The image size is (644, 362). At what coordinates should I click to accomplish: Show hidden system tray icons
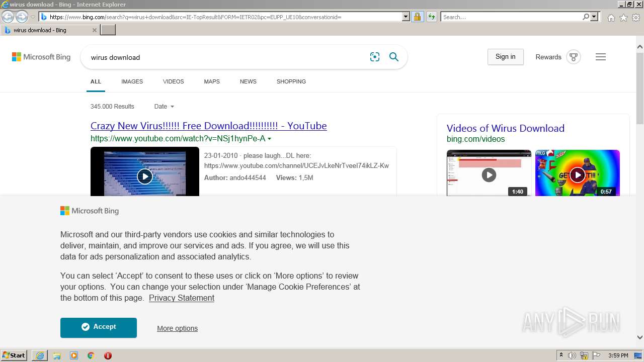tap(561, 355)
